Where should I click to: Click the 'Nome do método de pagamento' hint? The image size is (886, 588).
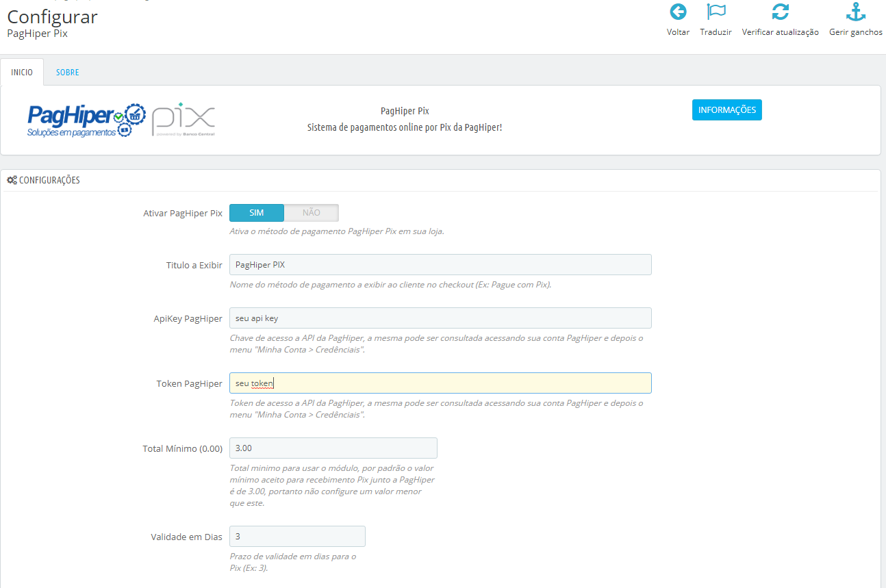coord(390,285)
